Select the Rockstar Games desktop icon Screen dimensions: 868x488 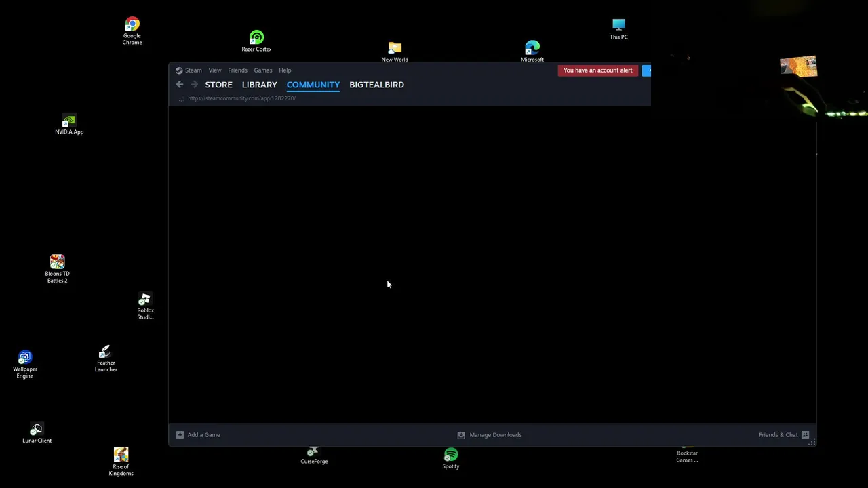[x=687, y=455]
